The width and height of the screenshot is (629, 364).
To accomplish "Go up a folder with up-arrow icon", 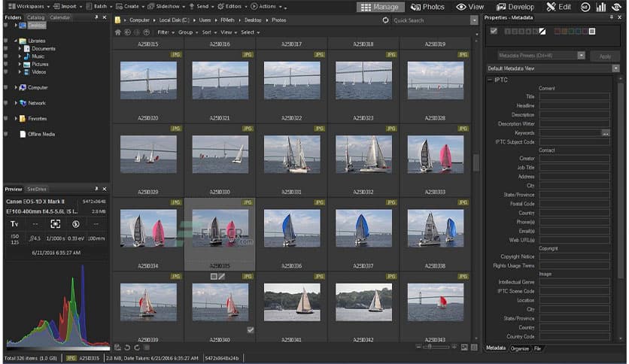I will tap(147, 32).
